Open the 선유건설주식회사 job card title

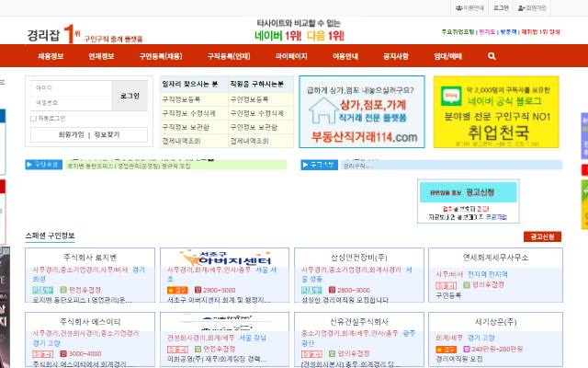tap(359, 322)
